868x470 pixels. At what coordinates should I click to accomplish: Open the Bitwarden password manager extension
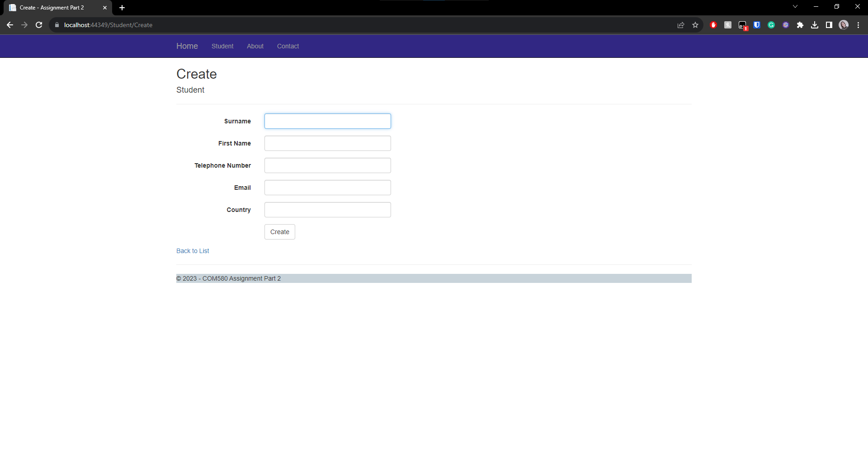point(757,25)
